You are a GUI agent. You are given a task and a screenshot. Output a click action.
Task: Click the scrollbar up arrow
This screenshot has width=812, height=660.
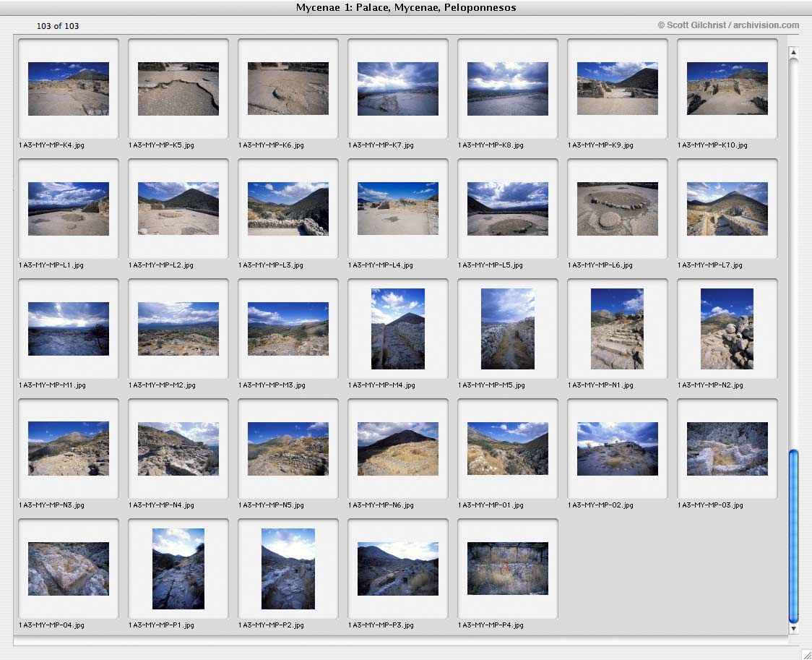click(x=792, y=52)
